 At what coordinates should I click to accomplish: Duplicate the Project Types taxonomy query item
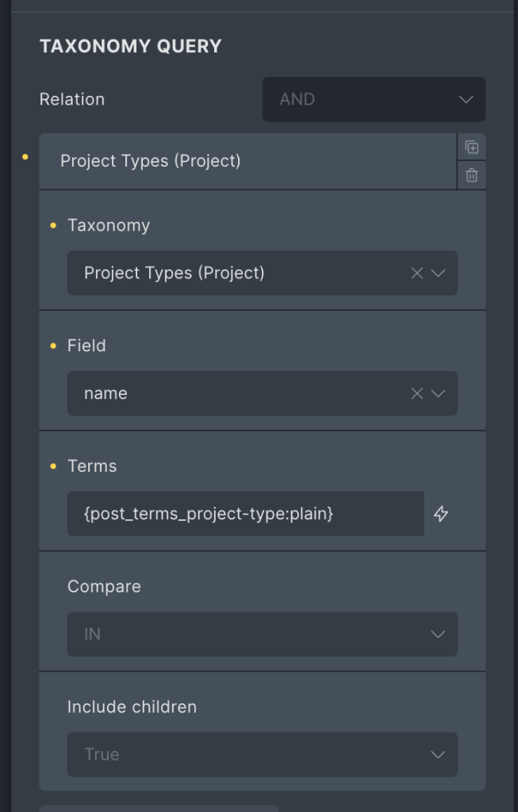(471, 147)
